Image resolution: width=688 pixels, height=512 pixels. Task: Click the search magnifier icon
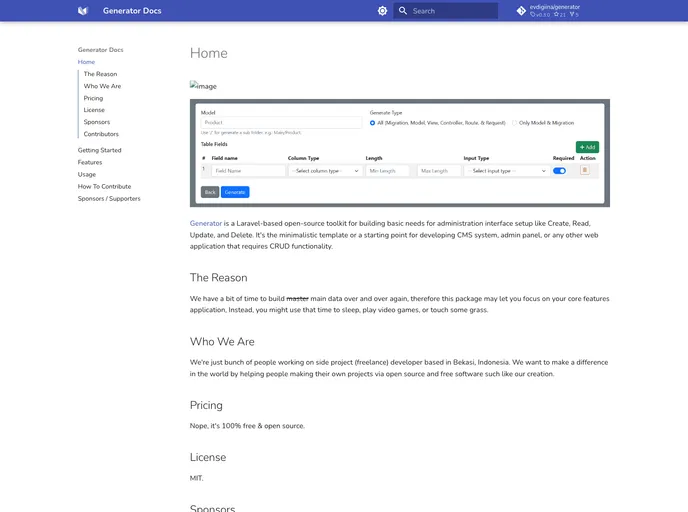[403, 11]
